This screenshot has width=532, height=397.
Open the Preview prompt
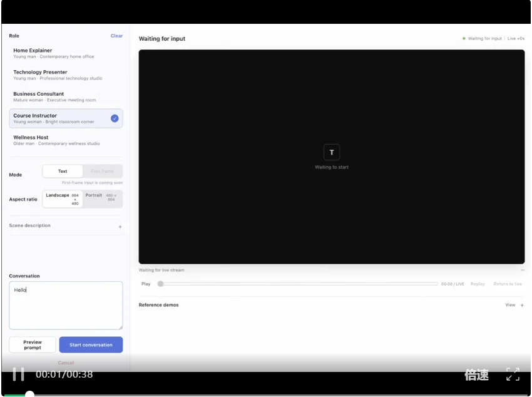coord(33,345)
